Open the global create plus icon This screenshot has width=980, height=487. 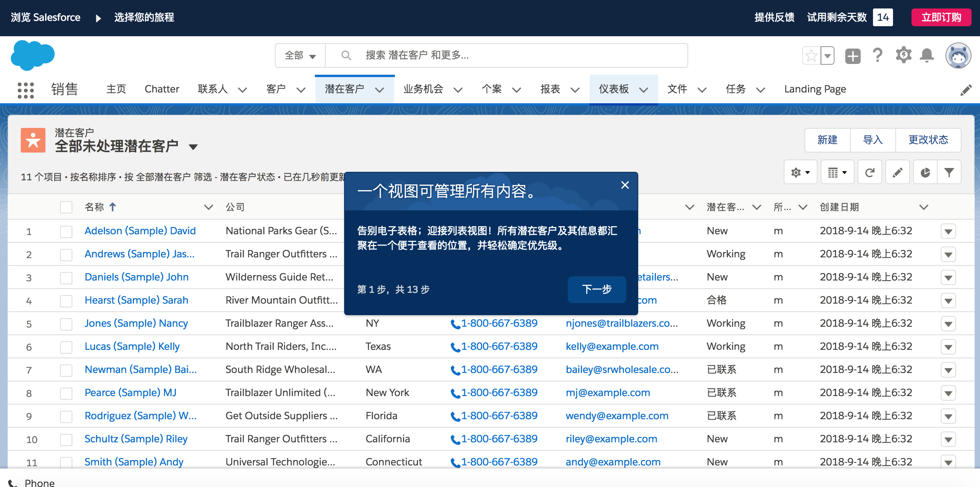click(853, 56)
